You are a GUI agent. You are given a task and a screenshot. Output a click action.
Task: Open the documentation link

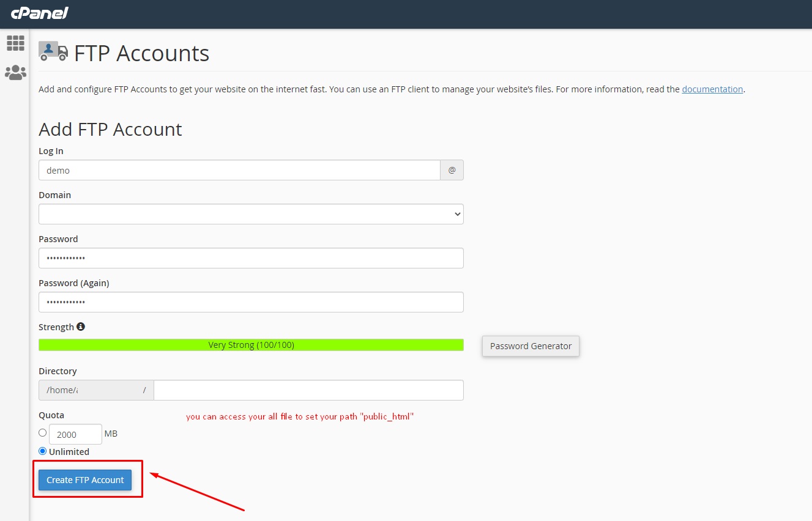tap(712, 89)
